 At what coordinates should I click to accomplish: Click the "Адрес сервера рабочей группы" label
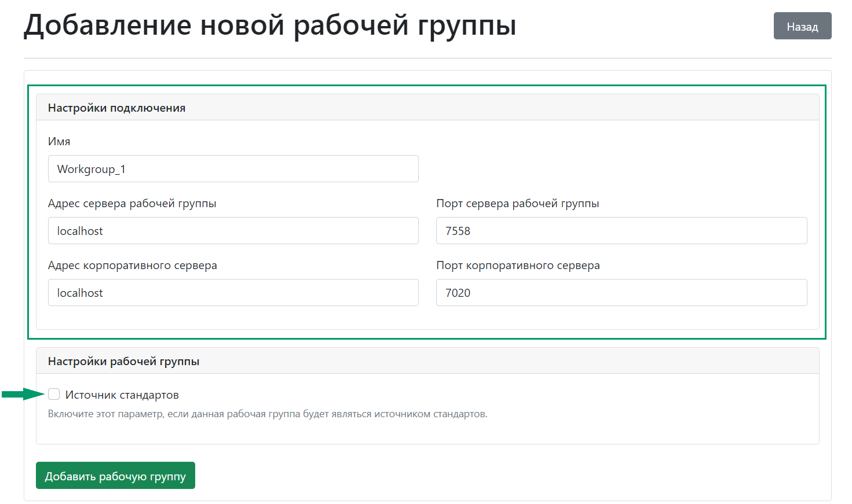pyautogui.click(x=133, y=203)
